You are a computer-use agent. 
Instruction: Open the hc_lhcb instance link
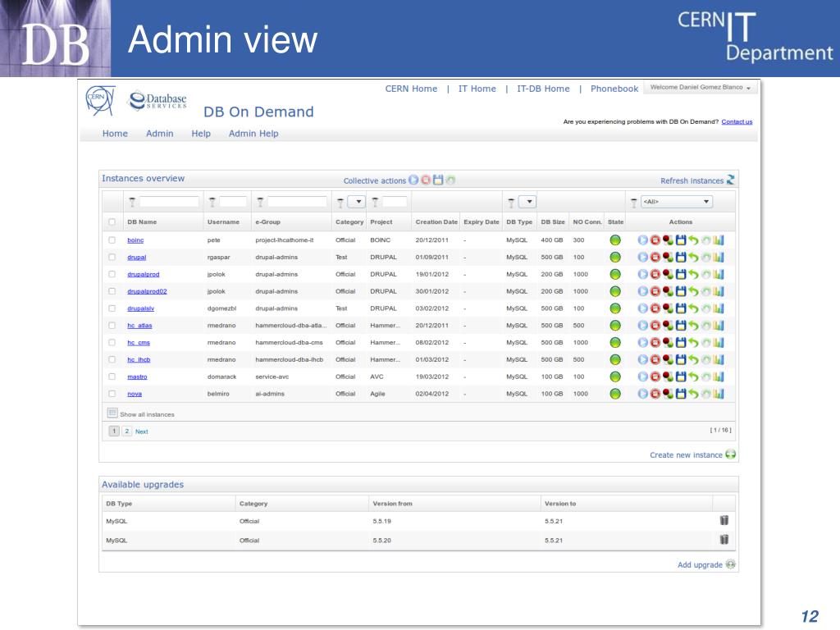click(139, 360)
